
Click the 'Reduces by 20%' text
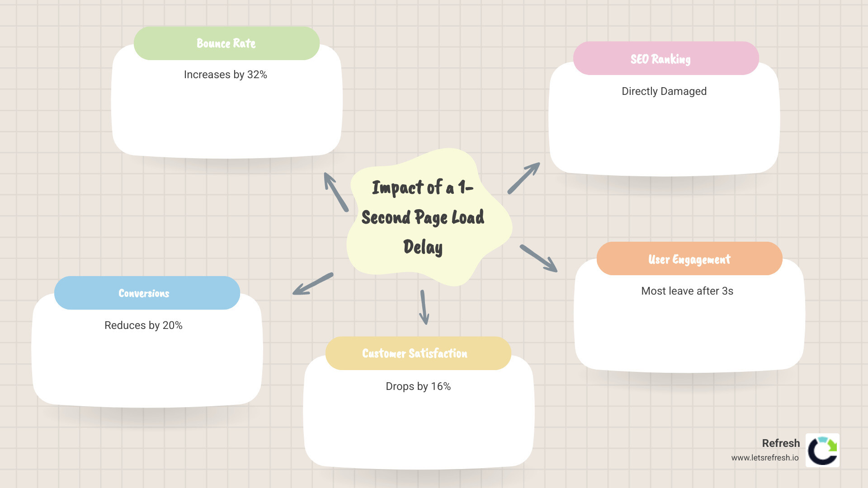(x=143, y=325)
